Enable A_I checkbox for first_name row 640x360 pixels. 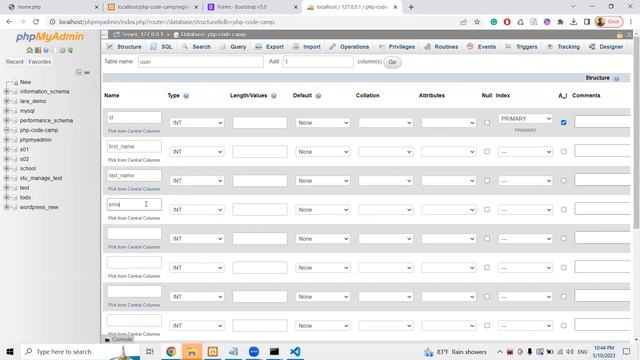564,151
